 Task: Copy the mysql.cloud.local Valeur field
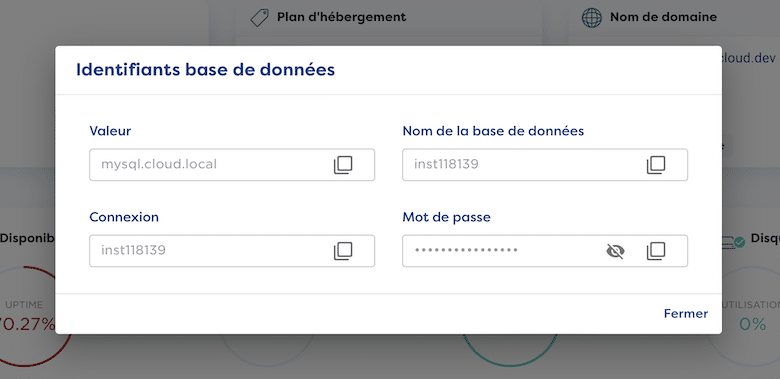pos(343,165)
